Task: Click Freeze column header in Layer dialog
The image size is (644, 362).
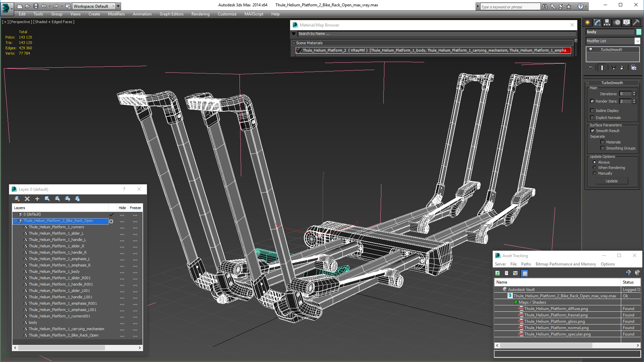Action: tap(135, 208)
